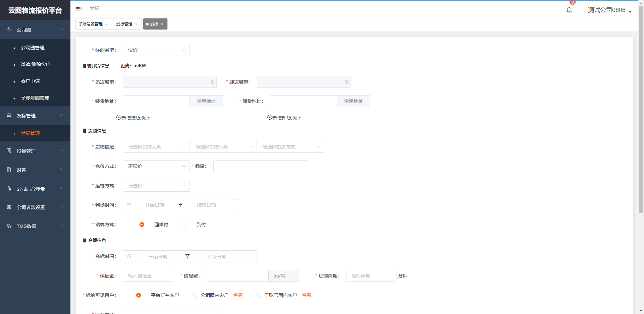
Task: Select 到付 settlement radio button
Action: (184, 225)
